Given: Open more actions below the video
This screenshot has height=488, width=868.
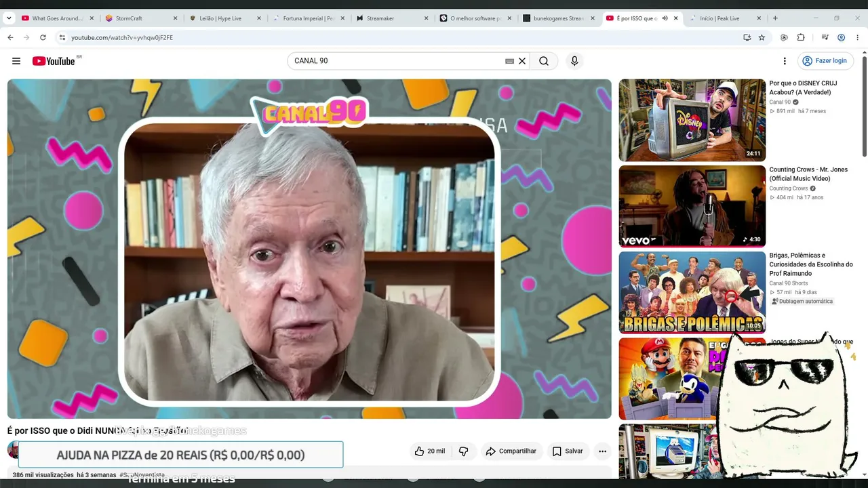Looking at the screenshot, I should (602, 451).
